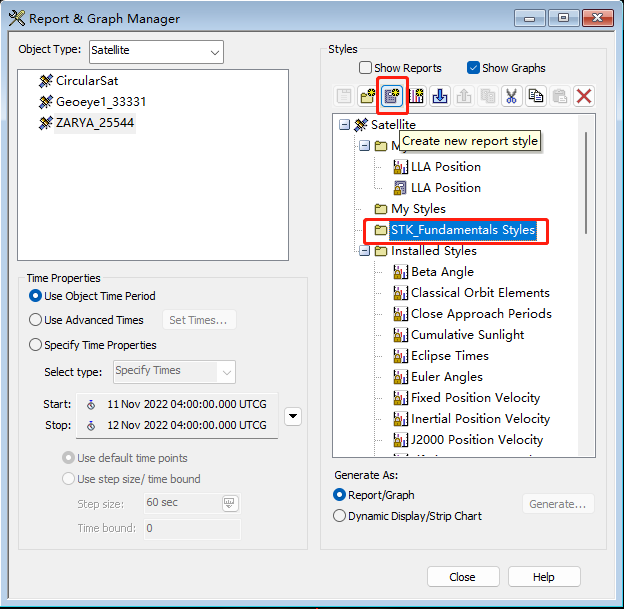The width and height of the screenshot is (624, 609).
Task: Click the Create new graph style icon
Action: 416,96
